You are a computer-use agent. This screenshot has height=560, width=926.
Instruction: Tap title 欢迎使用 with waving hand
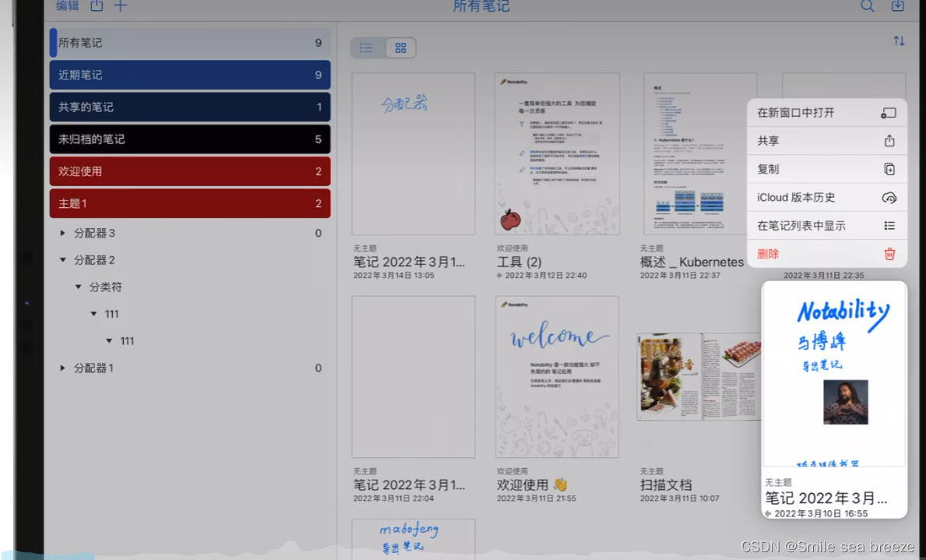[x=532, y=485]
